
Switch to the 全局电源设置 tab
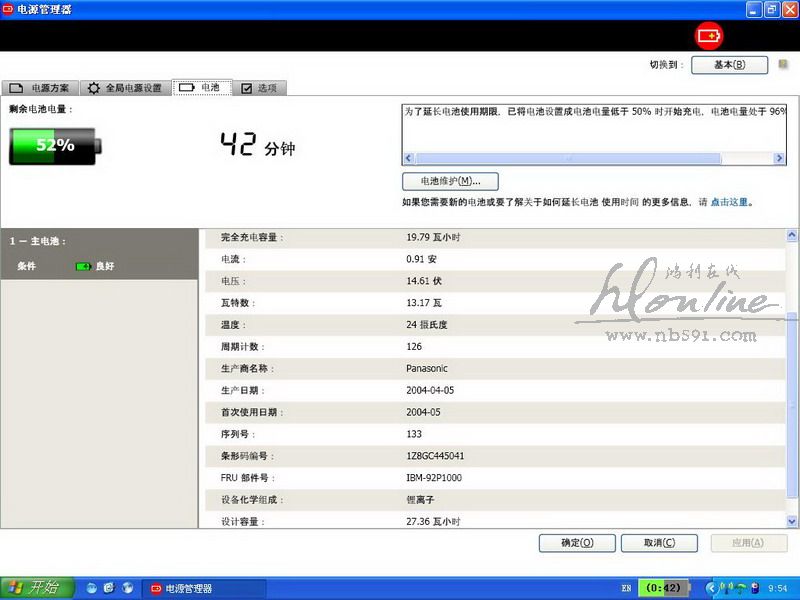124,88
